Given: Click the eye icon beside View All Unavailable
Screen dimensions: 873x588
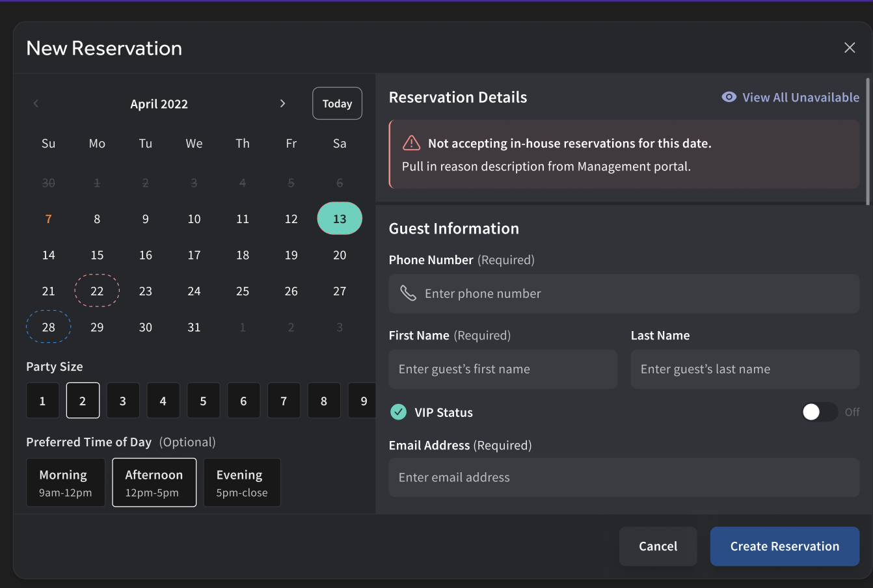Looking at the screenshot, I should (729, 97).
